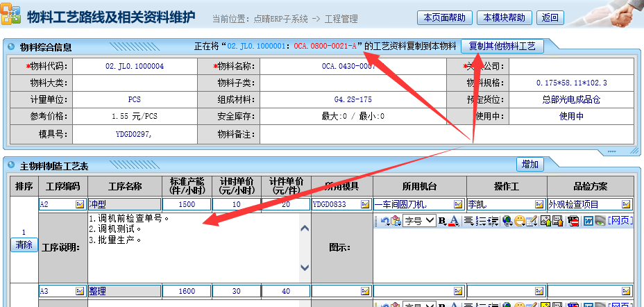Screen dimensions: 644x307
Task: Insert a hyperlink using the globe icon
Action: point(507,221)
